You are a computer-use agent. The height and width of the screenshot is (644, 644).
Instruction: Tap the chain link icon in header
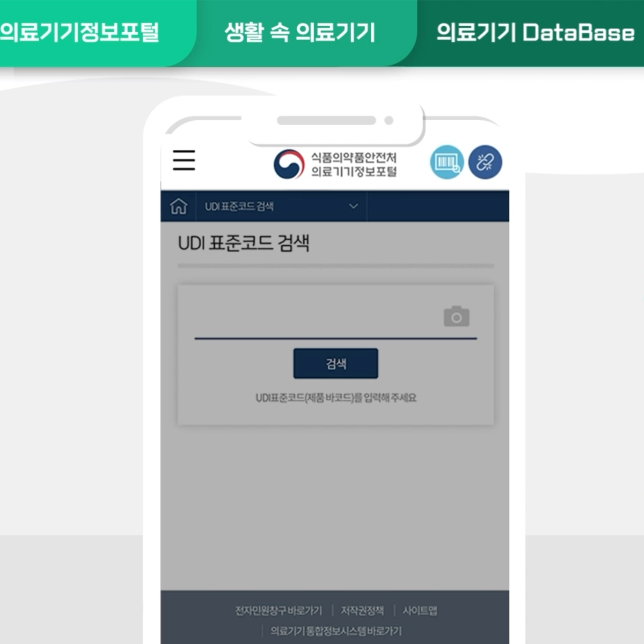485,162
